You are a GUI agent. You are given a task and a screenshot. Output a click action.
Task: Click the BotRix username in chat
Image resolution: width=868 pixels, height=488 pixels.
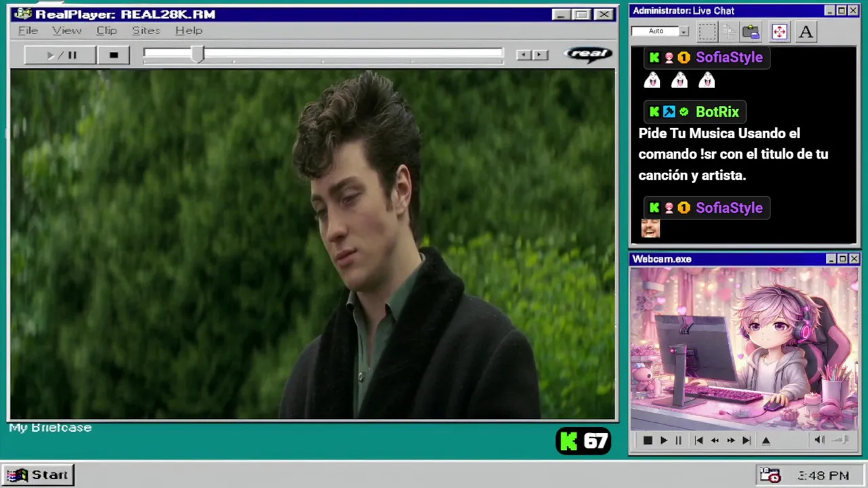pos(717,112)
